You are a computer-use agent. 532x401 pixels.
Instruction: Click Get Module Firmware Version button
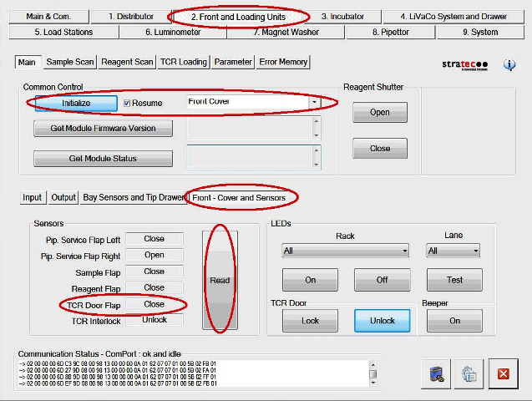[103, 128]
